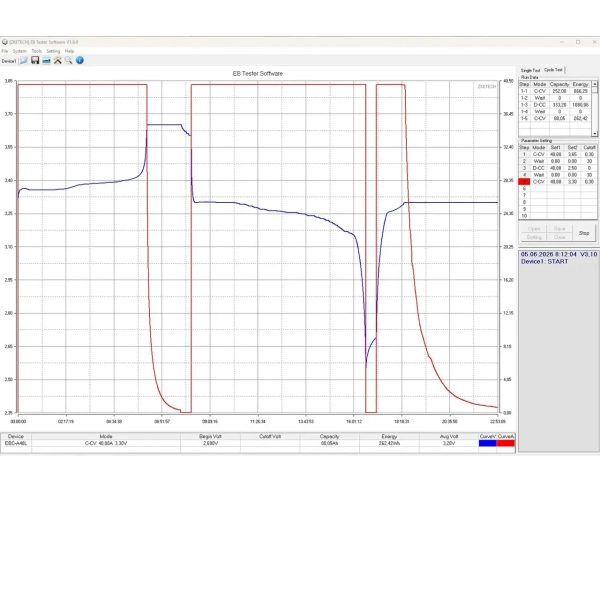This screenshot has width=600, height=600.
Task: Open the Tools menu
Action: [37, 51]
